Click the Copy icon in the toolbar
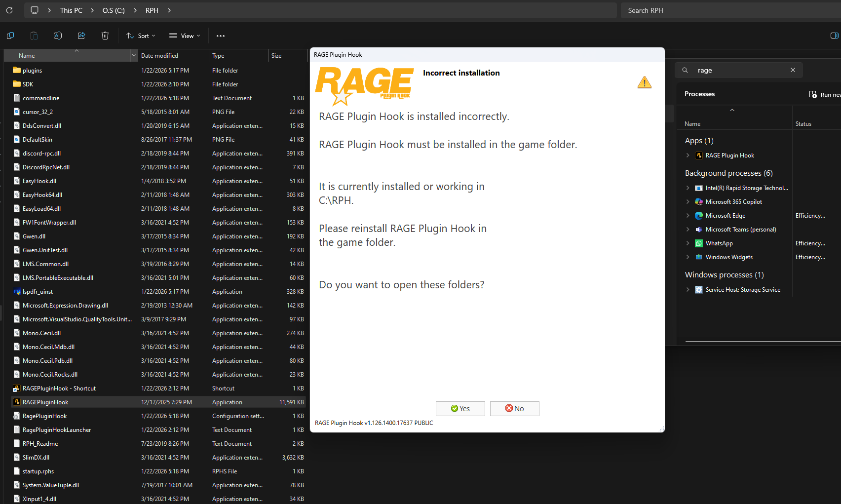 [10, 36]
